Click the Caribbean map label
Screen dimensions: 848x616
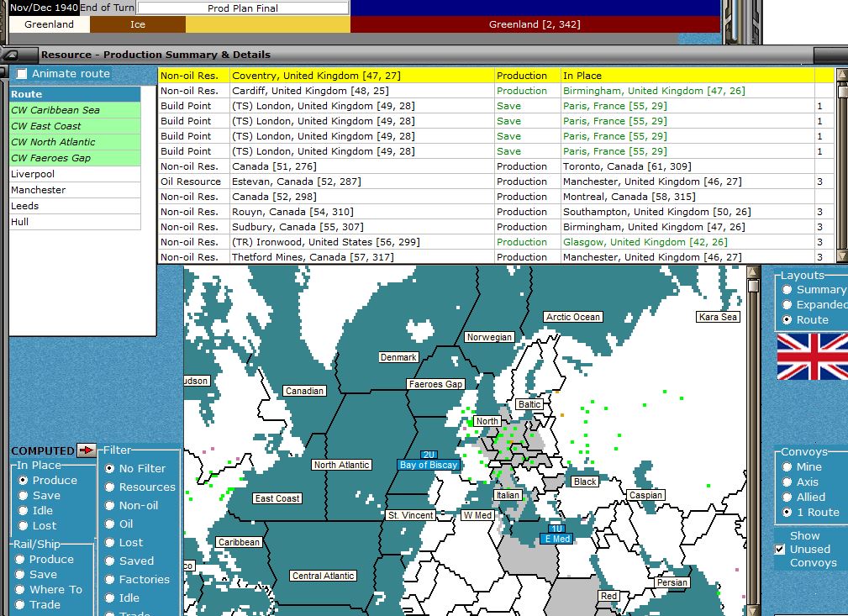tap(239, 542)
